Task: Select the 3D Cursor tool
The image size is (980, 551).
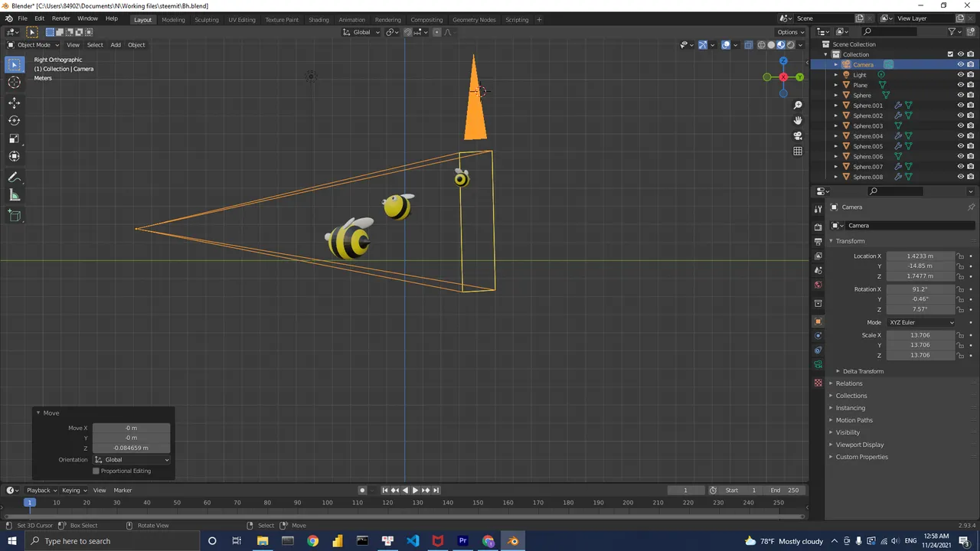Action: point(15,83)
